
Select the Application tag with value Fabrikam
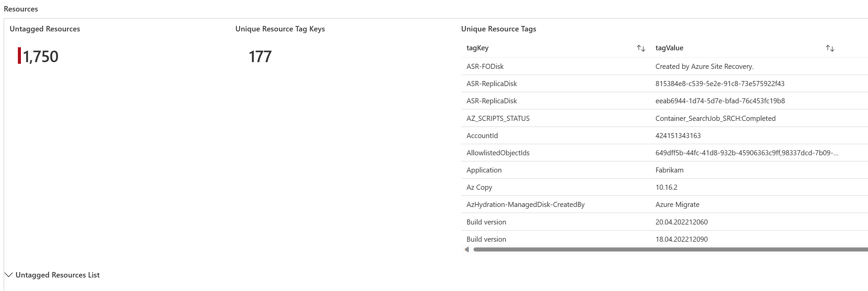[484, 170]
